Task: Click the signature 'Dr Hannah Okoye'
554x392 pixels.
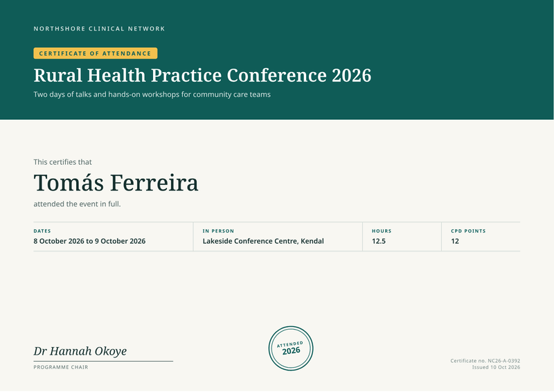Action: pos(80,351)
